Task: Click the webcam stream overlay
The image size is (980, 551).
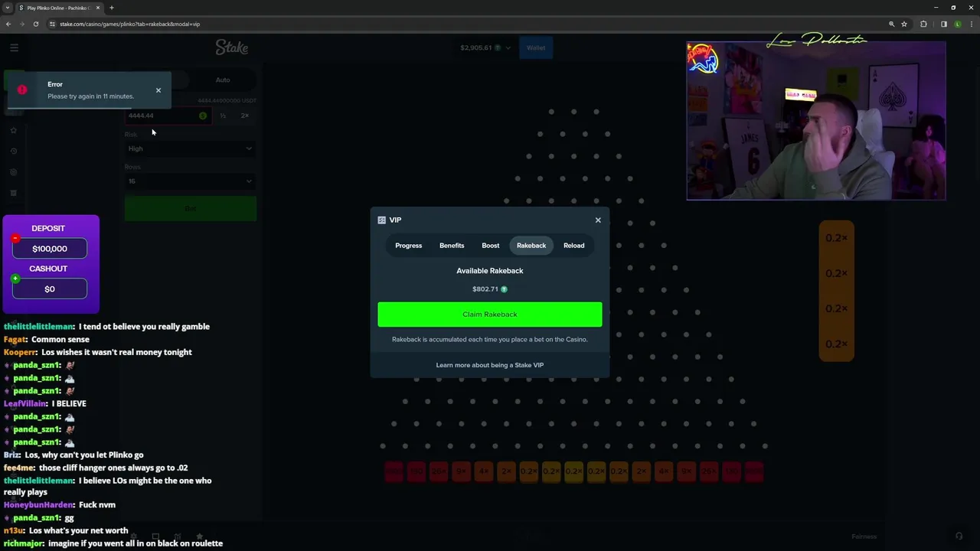Action: click(816, 121)
